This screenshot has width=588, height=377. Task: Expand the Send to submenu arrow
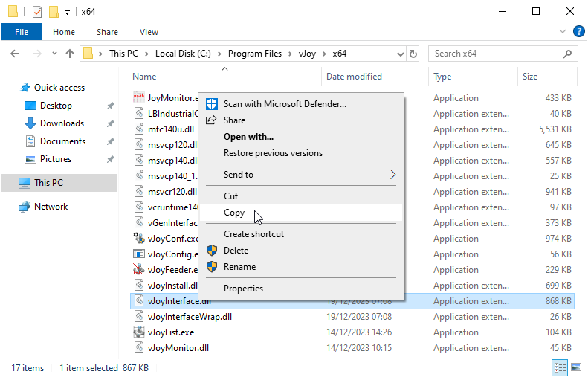pos(392,175)
